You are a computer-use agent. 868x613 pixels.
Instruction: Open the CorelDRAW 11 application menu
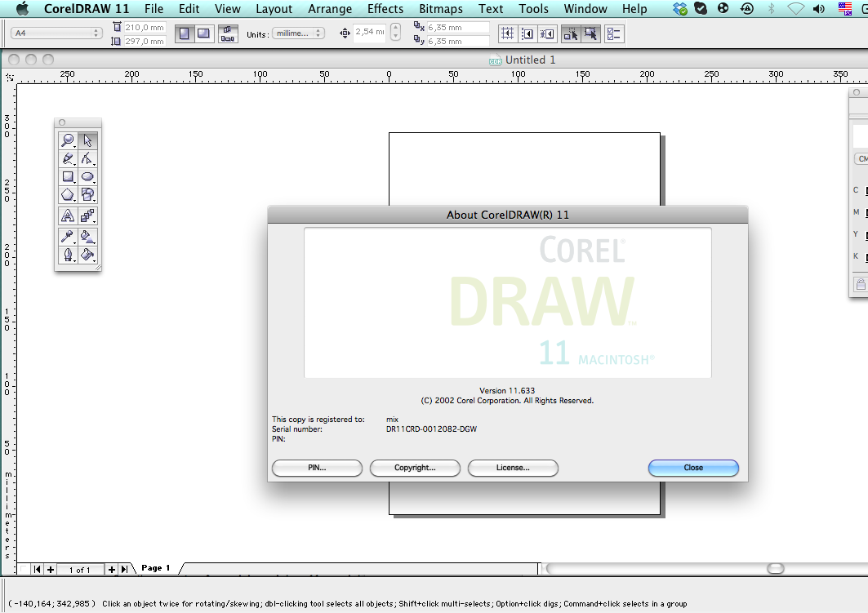(x=87, y=9)
